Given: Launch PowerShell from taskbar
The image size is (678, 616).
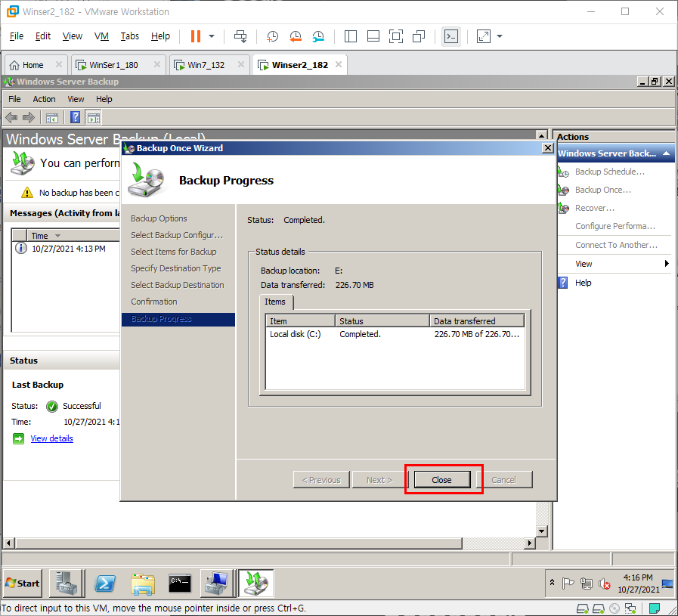Looking at the screenshot, I should (x=105, y=583).
